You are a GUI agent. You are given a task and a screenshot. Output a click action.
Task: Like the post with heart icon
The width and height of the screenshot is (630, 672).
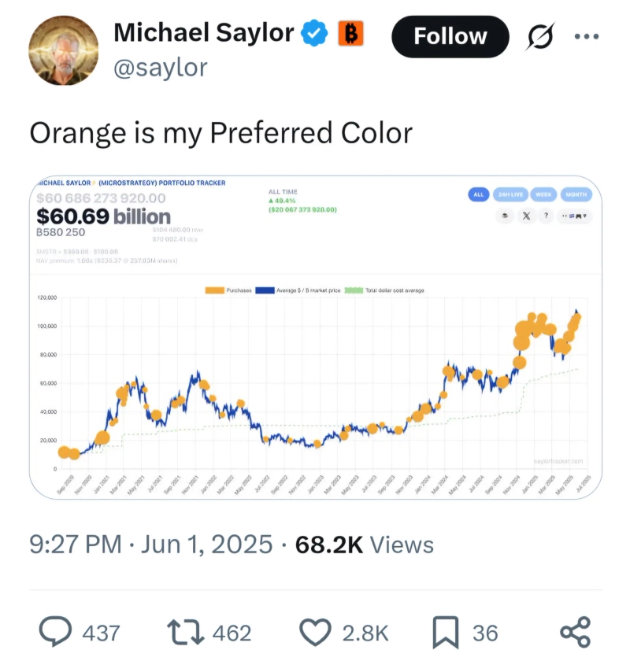pyautogui.click(x=316, y=632)
